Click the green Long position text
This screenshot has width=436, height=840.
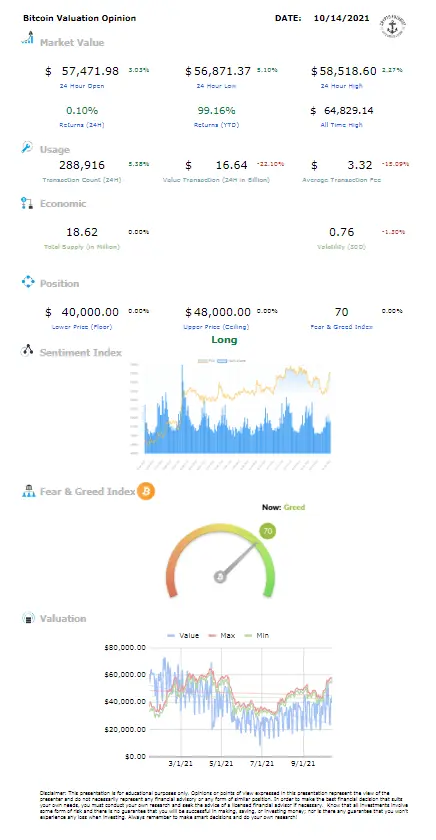(x=224, y=340)
